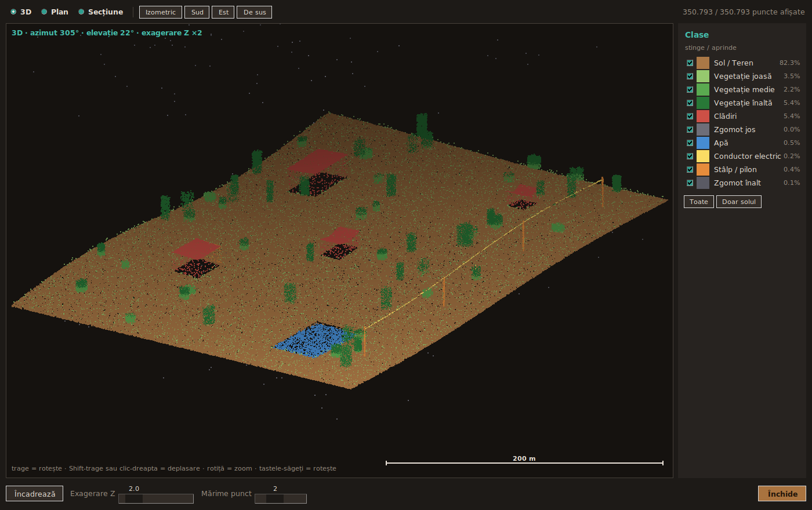The width and height of the screenshot is (812, 510).
Task: Click the Încadrează fit button
Action: [35, 494]
